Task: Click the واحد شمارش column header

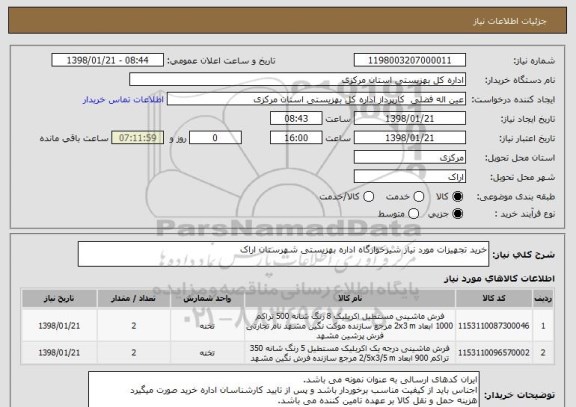Action: pyautogui.click(x=207, y=298)
